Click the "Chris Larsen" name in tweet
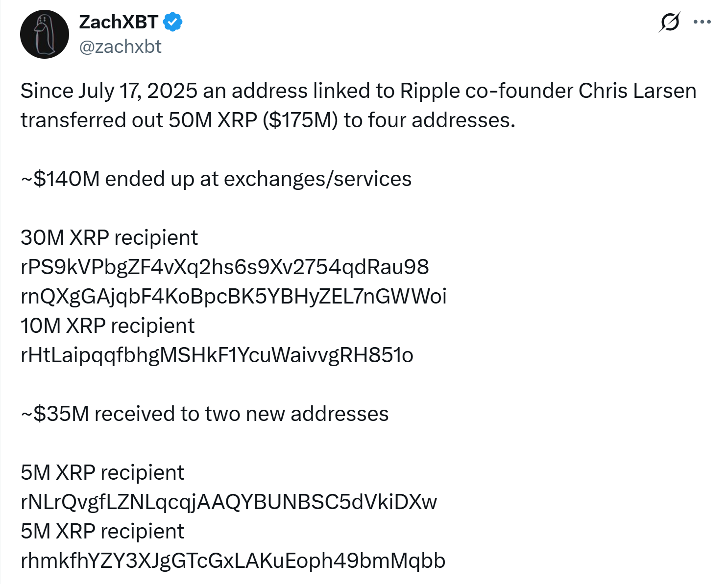Viewport: 728px width, 584px height. 637,91
